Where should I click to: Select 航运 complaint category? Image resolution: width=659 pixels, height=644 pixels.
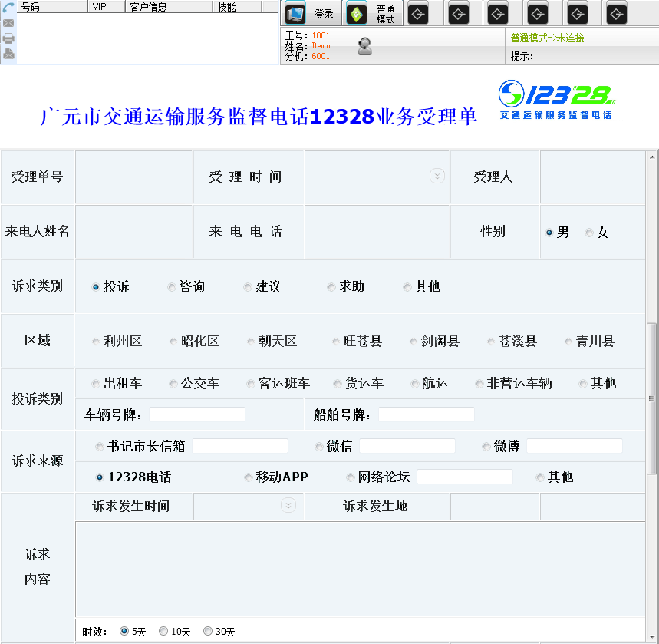pos(415,384)
